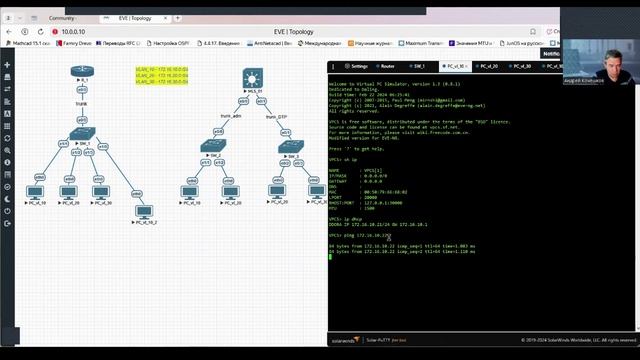Open Solar-PuTTY vertical dots menu
Viewport: 640px width, 360px height.
click(333, 66)
